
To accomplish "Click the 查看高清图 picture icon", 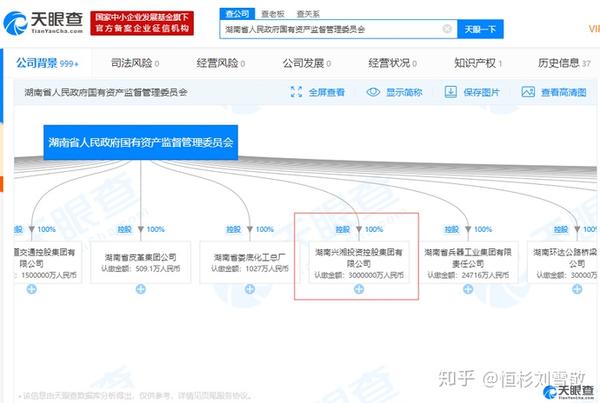I will tap(528, 92).
